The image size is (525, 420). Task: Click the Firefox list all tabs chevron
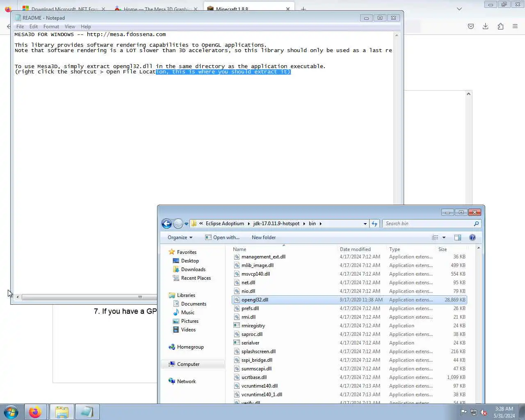459,9
